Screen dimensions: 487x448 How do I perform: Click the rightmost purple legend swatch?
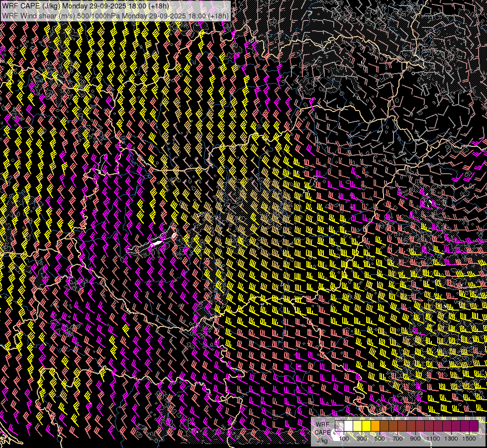click(474, 426)
